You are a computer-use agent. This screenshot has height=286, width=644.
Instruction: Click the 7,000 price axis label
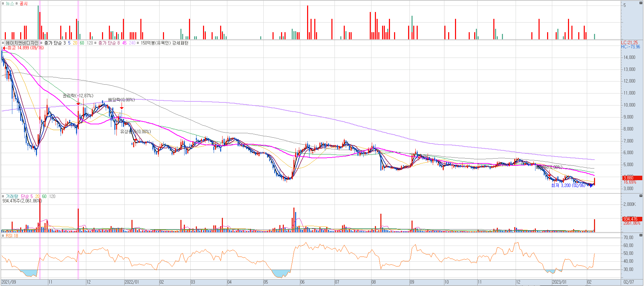pos(628,141)
